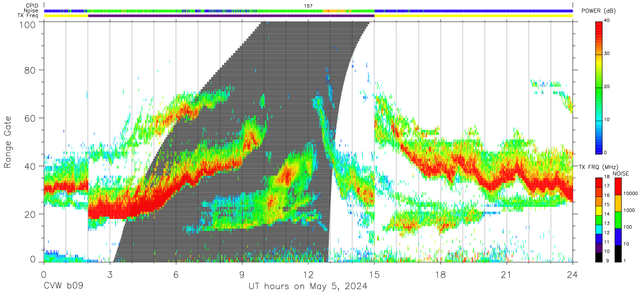This screenshot has width=644, height=297.
Task: Click the 1000 noise tick label
Action: (630, 210)
